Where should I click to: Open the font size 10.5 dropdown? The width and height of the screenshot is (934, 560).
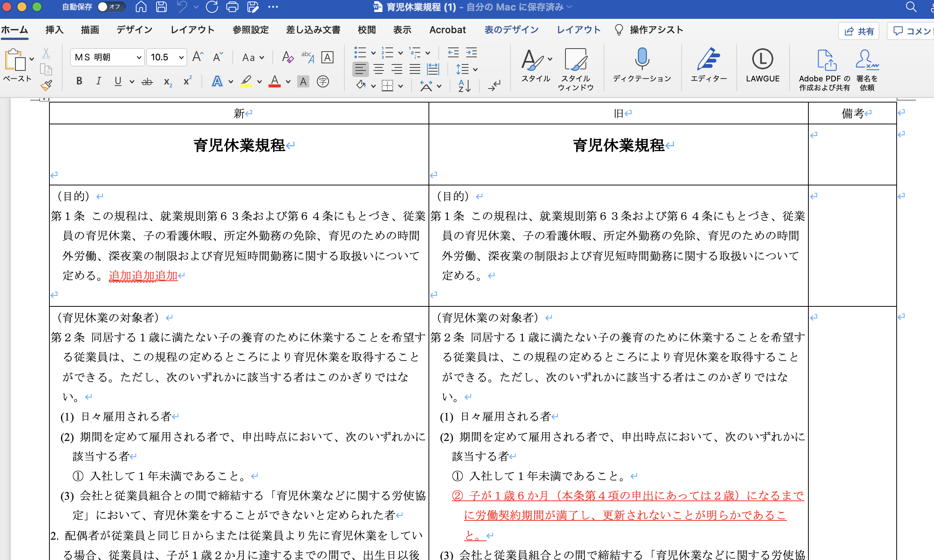[x=181, y=57]
